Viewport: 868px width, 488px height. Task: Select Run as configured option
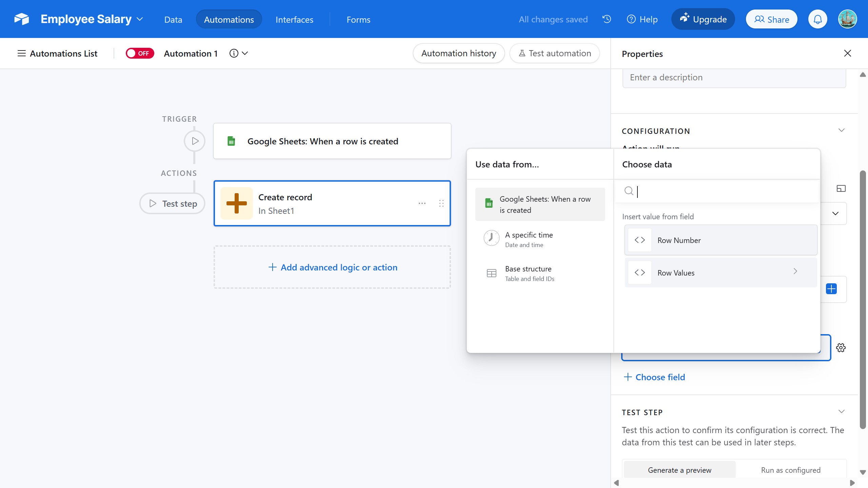pyautogui.click(x=791, y=470)
